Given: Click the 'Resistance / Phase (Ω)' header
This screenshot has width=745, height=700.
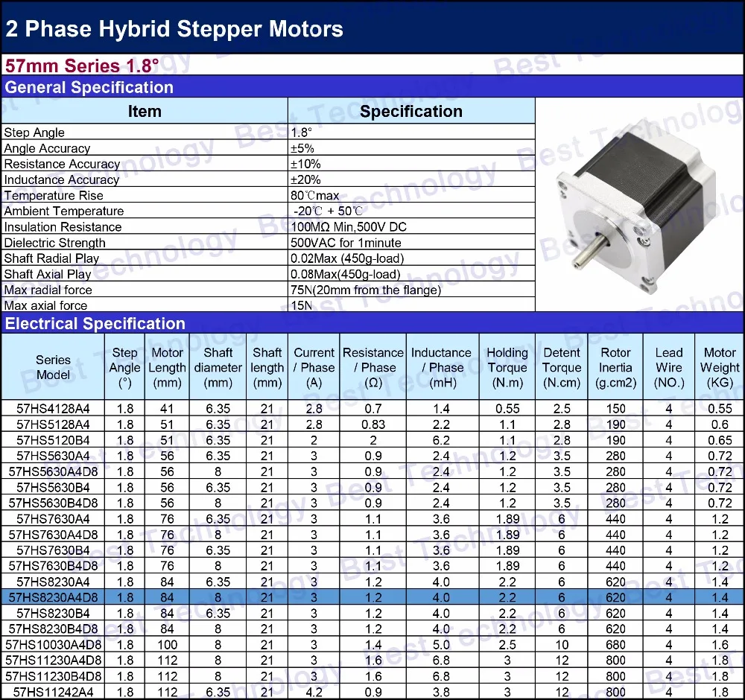Looking at the screenshot, I should coord(373,367).
